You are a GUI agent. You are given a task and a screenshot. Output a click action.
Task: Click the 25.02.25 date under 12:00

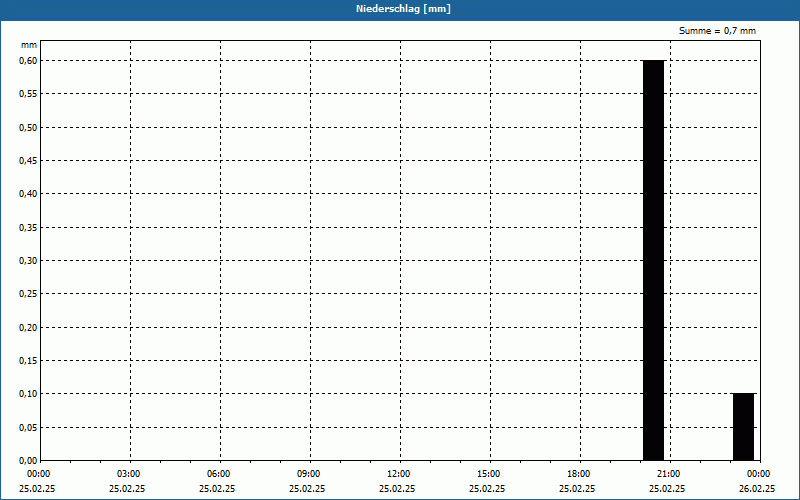click(x=397, y=489)
